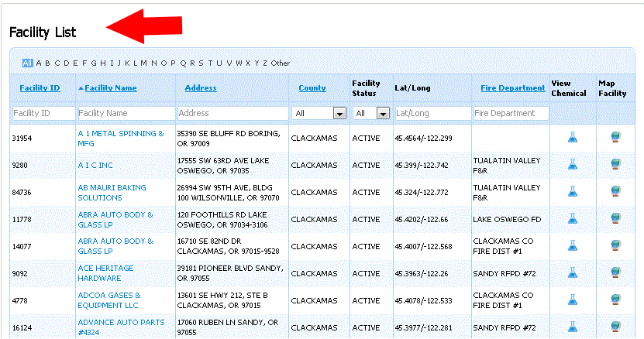Filter facilities starting with letter W
Image resolution: width=644 pixels, height=339 pixels.
click(239, 63)
